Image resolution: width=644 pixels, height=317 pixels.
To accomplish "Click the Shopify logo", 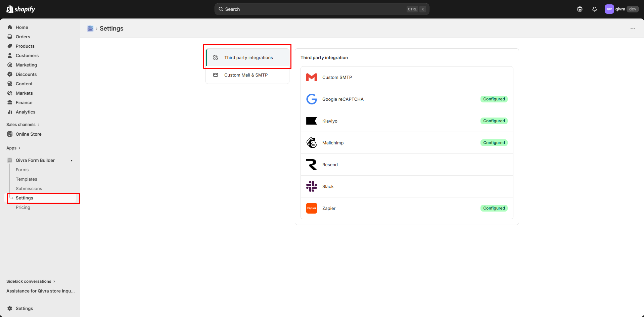I will click(21, 9).
